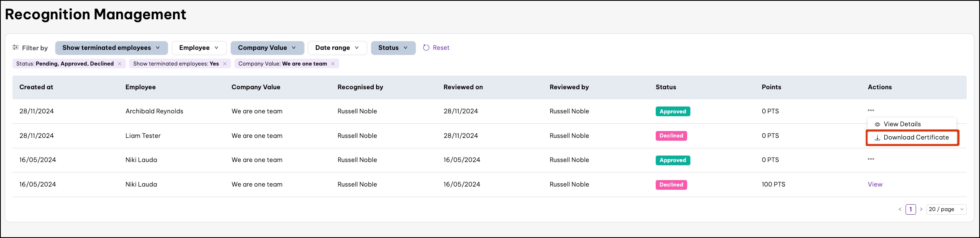Image resolution: width=980 pixels, height=238 pixels.
Task: Choose Download Certificate menu option
Action: (912, 137)
